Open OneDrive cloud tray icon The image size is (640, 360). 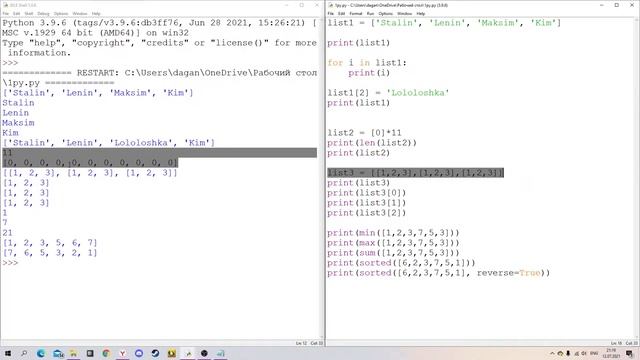click(x=560, y=353)
